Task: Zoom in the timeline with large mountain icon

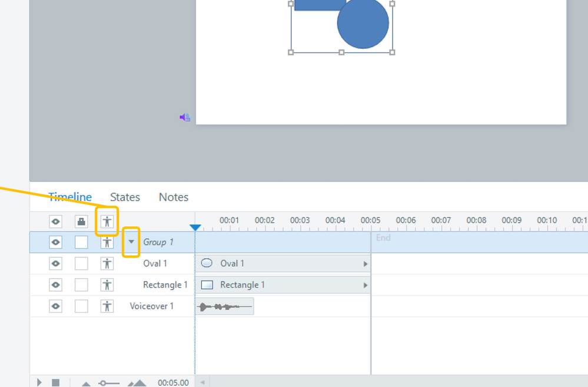Action: click(x=137, y=383)
